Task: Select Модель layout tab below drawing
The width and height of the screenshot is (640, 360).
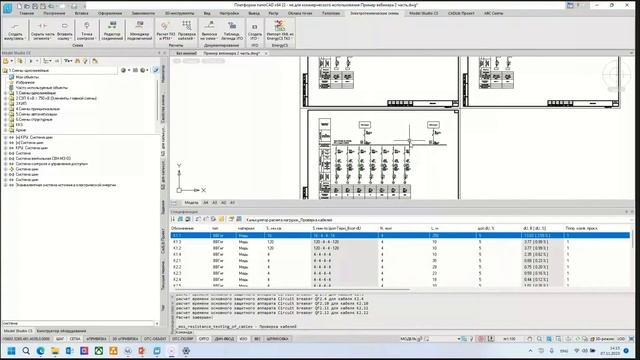Action: tap(191, 202)
